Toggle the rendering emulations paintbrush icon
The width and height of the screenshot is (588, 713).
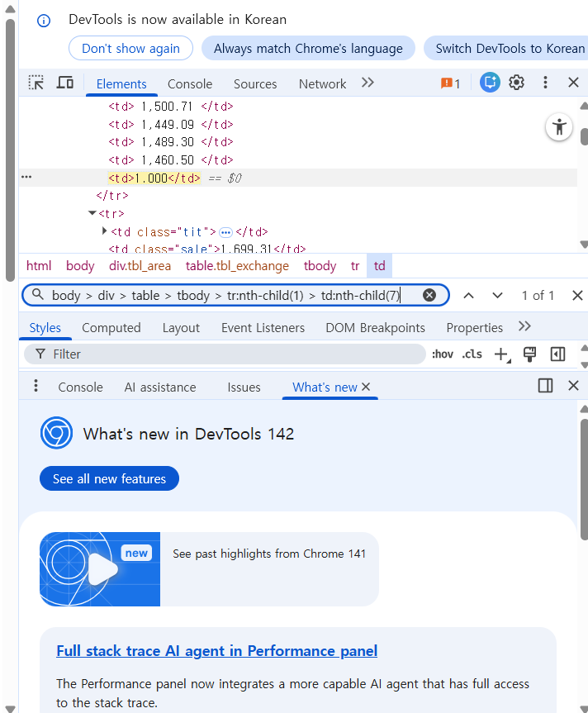tap(529, 354)
